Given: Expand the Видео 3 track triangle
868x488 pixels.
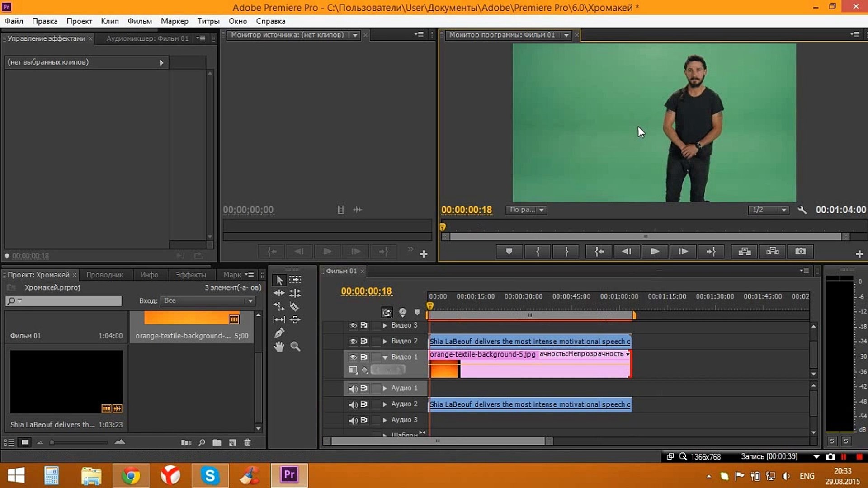Looking at the screenshot, I should (x=385, y=325).
